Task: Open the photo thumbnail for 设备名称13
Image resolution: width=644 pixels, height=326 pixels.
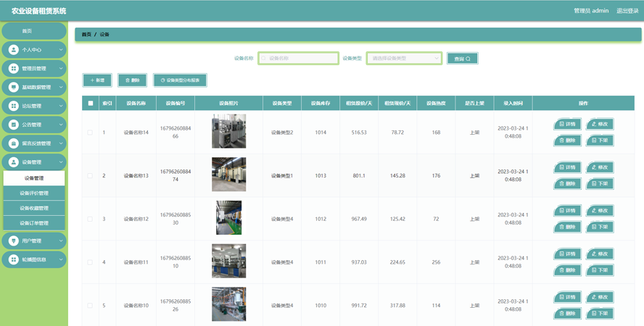Action: [x=228, y=175]
